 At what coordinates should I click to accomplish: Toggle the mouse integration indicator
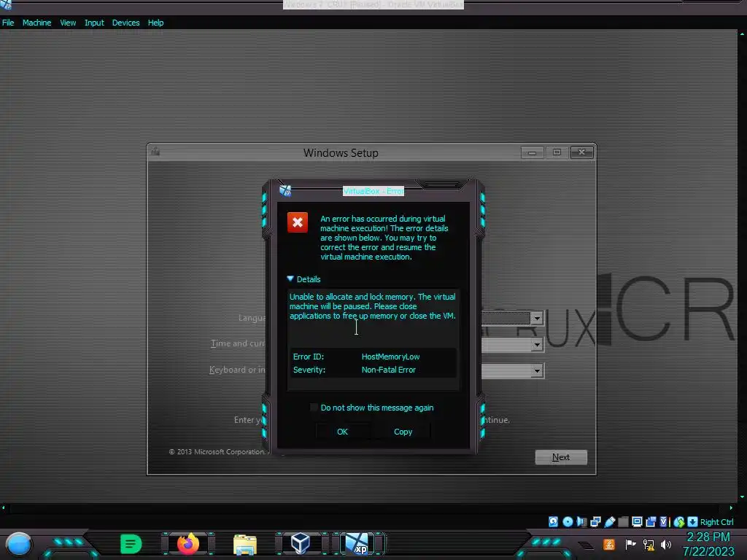[679, 522]
